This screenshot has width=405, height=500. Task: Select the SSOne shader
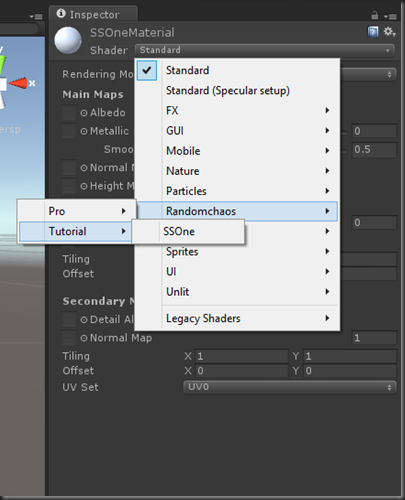point(188,231)
